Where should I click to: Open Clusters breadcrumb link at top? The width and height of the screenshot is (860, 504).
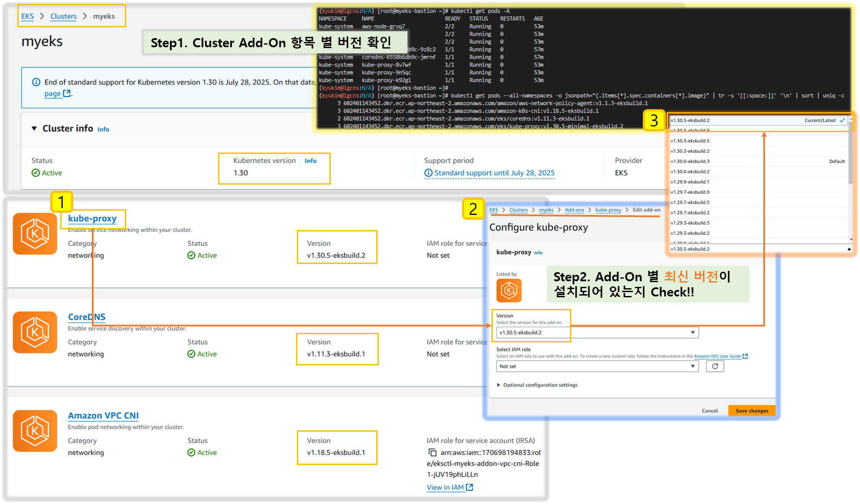(63, 16)
